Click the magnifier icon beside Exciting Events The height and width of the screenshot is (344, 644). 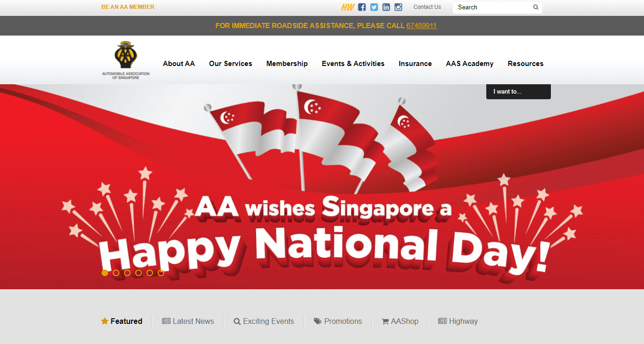coord(237,322)
